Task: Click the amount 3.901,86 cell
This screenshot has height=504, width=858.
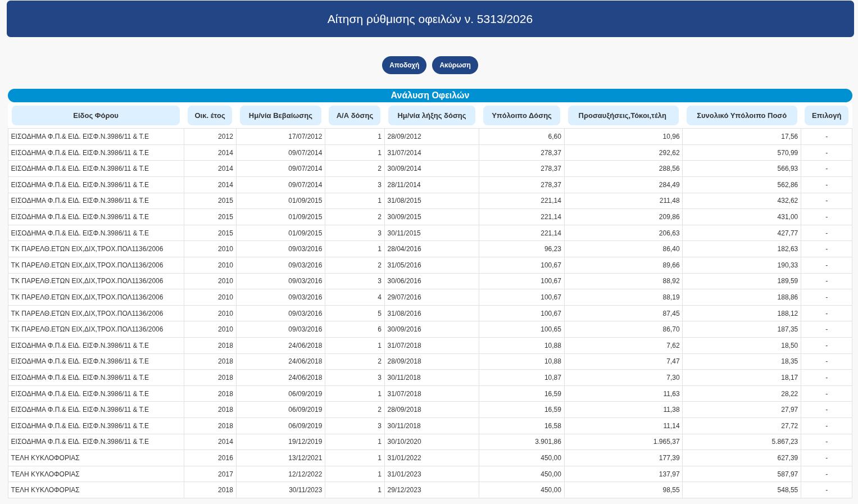Action: point(521,442)
